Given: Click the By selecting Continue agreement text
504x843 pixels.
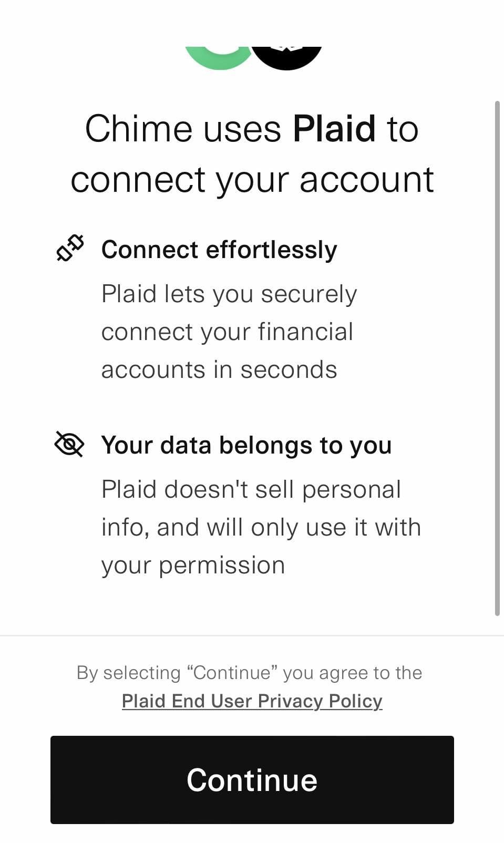Looking at the screenshot, I should tap(249, 673).
